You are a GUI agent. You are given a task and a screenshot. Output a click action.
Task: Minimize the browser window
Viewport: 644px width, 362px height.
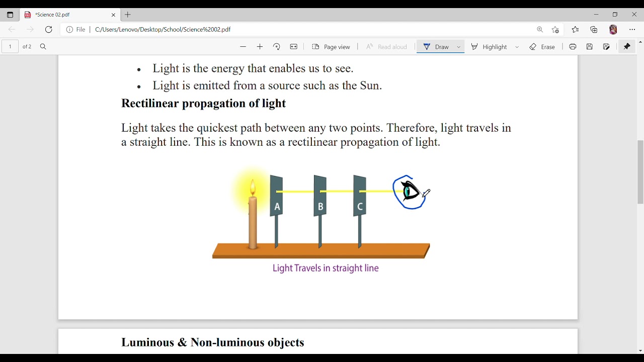(x=596, y=15)
